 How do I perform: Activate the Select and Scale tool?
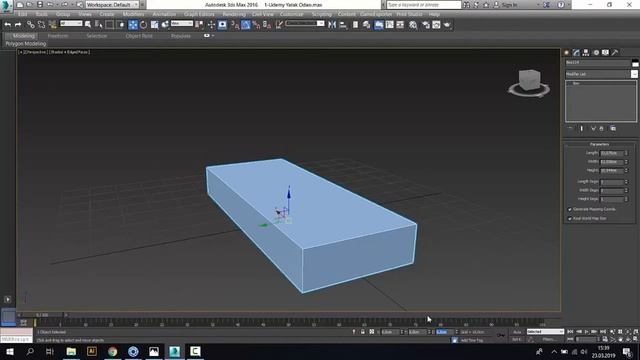tap(154, 25)
